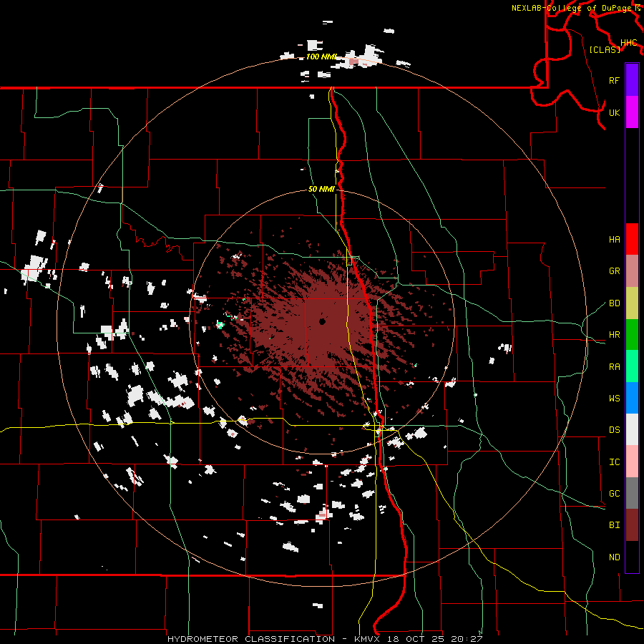The image size is (644, 644).
Task: Click the gray GC legend swatch
Action: click(632, 493)
